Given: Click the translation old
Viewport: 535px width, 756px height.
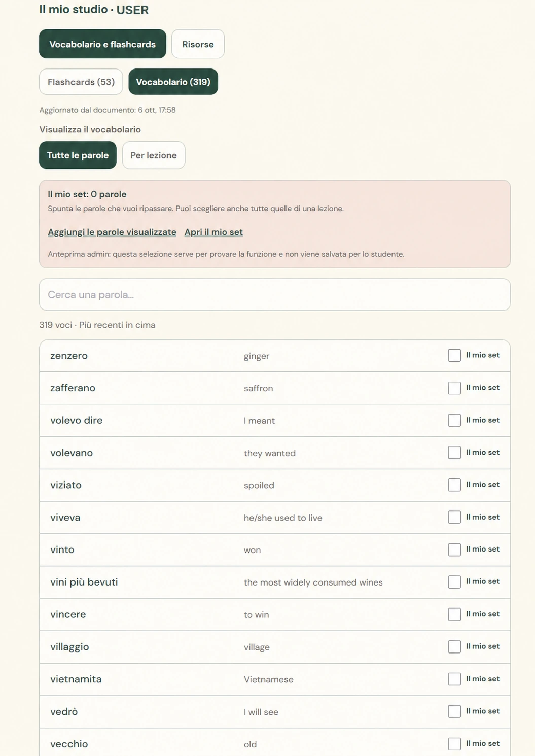Looking at the screenshot, I should coord(251,744).
